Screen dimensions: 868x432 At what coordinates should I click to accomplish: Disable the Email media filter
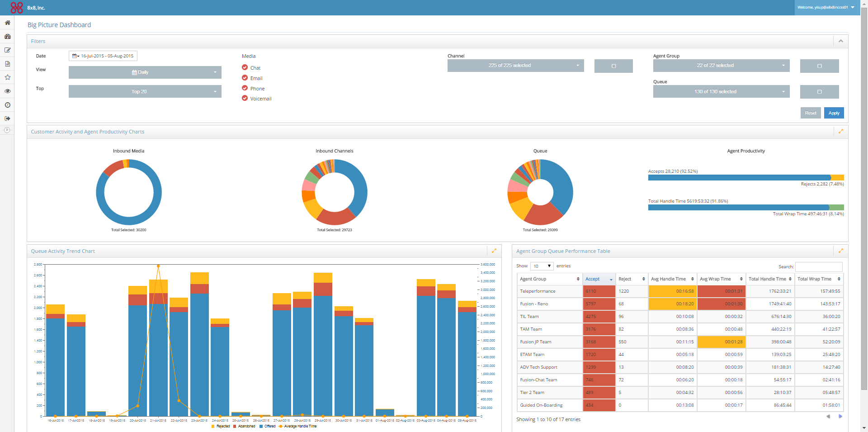click(244, 78)
